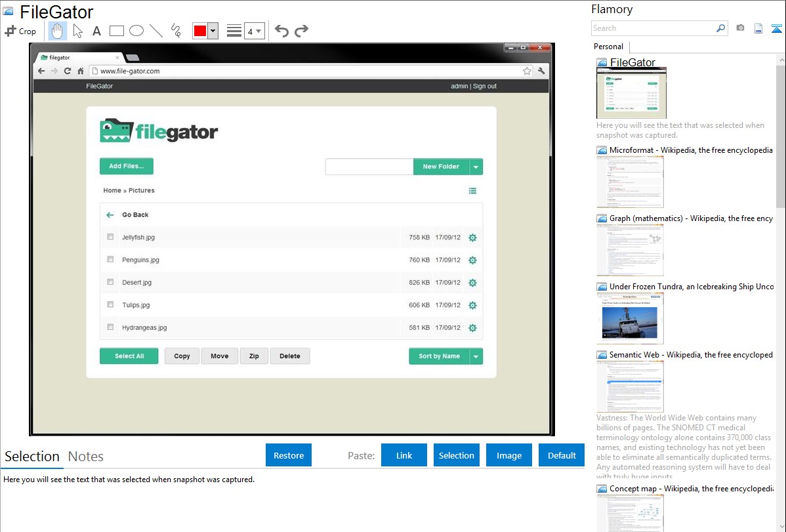Click the Move button
The width and height of the screenshot is (786, 532).
coord(220,356)
